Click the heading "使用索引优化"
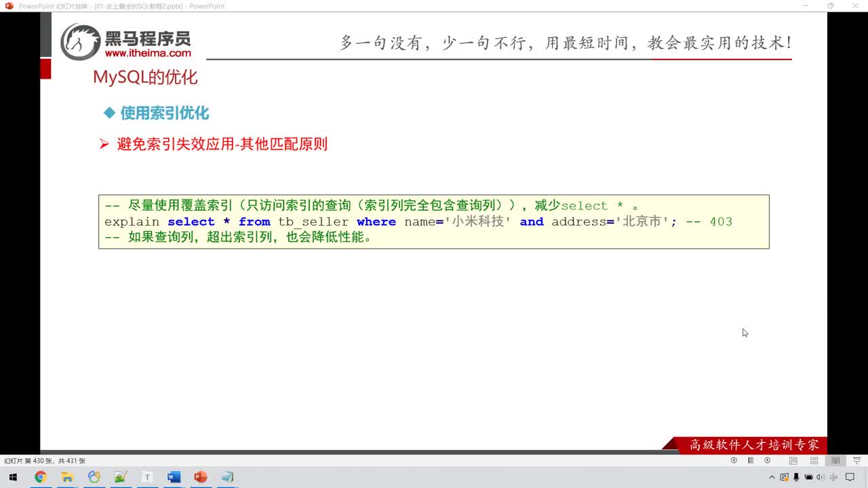This screenshot has height=488, width=868. coord(165,113)
